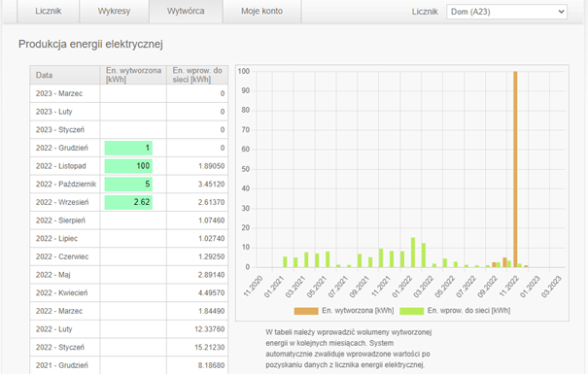Click value 8.18680 in 2021 - Grudzień row
Viewport: 588px width, 374px height.
[x=212, y=365]
